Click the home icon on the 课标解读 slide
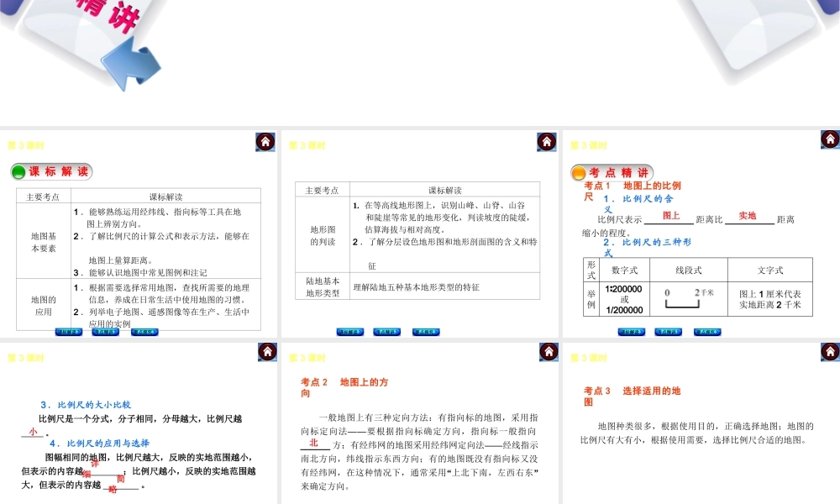Screen dimensions: 840x504 pos(265,141)
